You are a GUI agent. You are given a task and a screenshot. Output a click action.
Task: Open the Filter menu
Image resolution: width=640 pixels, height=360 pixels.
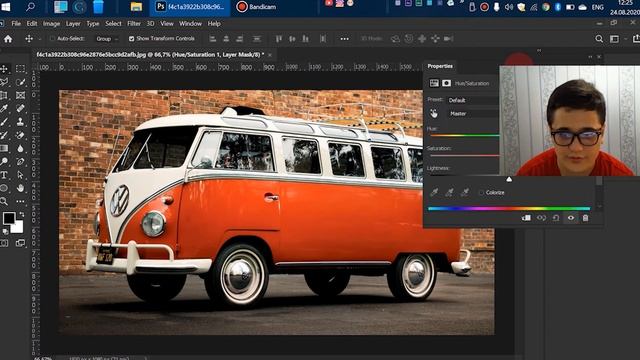click(133, 24)
